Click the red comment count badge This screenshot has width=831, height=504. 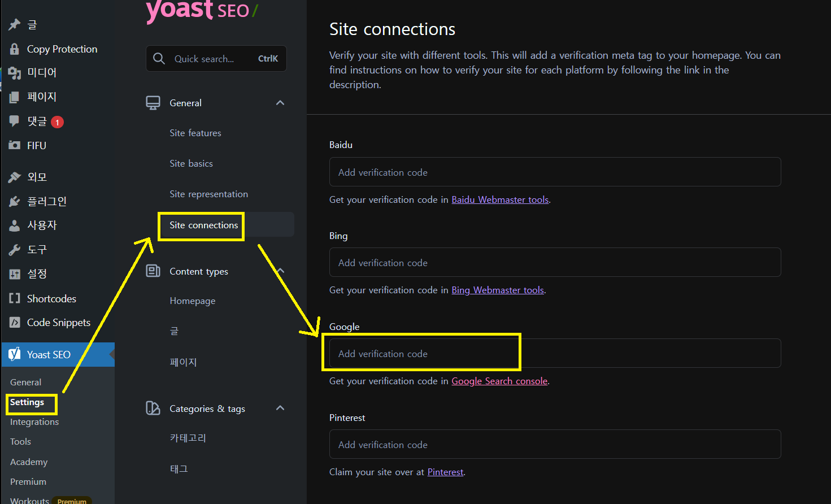pyautogui.click(x=57, y=122)
